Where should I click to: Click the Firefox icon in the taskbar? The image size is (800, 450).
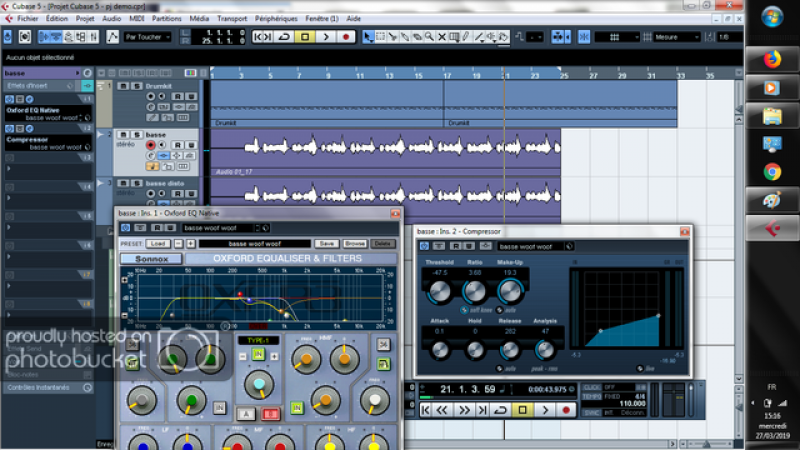click(x=772, y=59)
